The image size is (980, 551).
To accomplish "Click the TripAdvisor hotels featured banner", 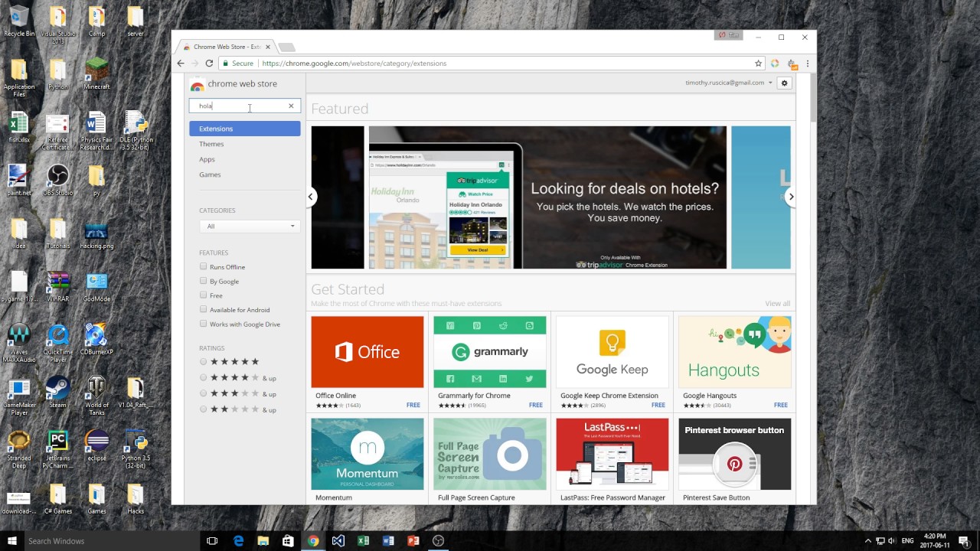I will tap(547, 197).
